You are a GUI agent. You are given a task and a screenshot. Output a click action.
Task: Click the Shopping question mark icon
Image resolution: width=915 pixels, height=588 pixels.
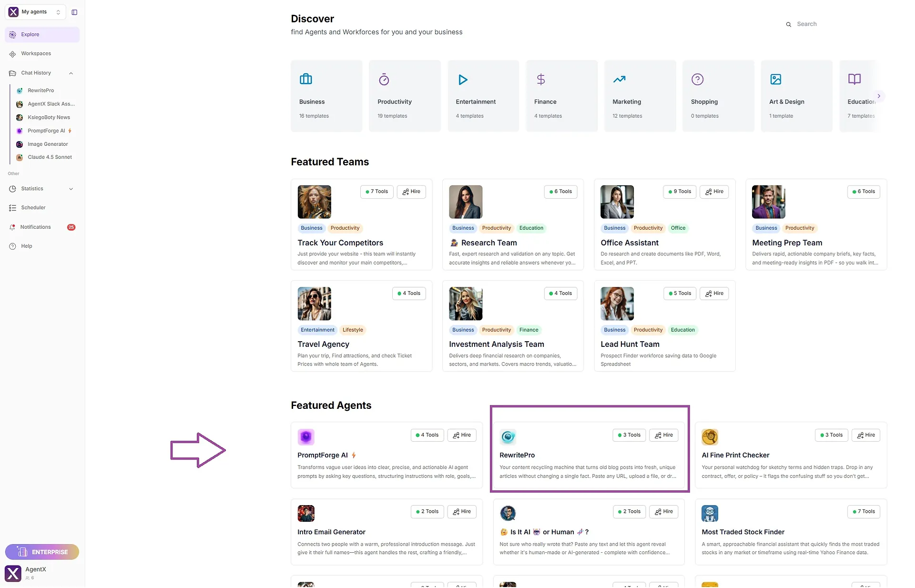click(x=697, y=79)
